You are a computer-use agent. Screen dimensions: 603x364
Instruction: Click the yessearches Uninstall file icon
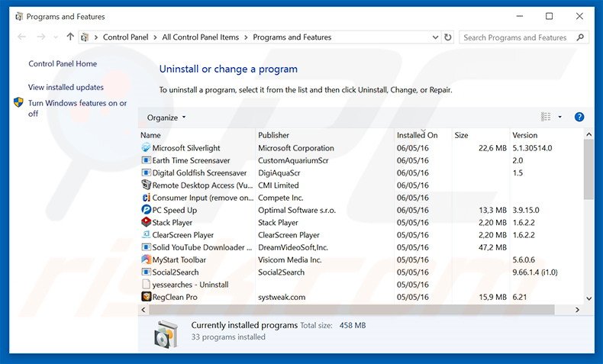(146, 285)
